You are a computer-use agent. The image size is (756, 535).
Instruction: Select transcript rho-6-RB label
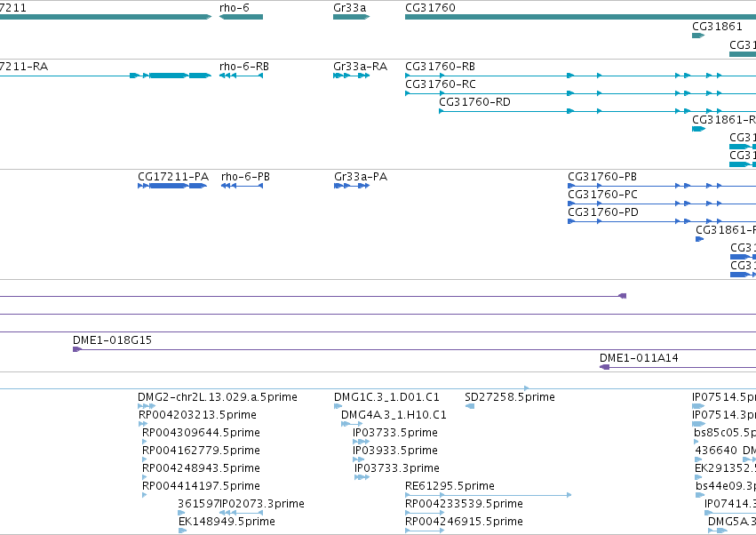pos(244,67)
